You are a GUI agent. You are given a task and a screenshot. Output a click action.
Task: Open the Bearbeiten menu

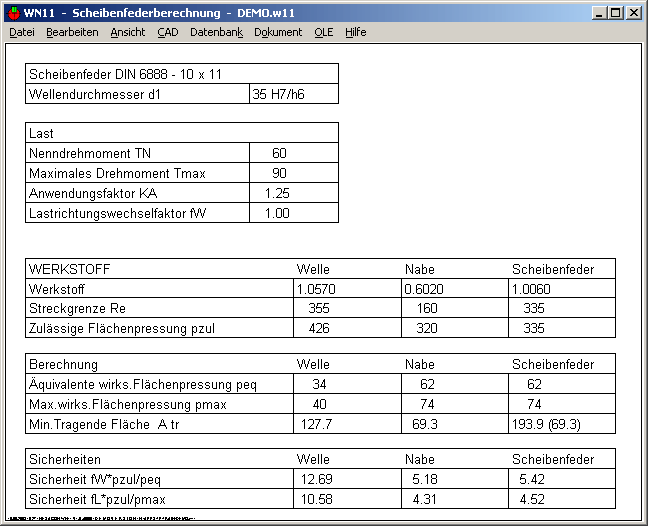[x=72, y=32]
